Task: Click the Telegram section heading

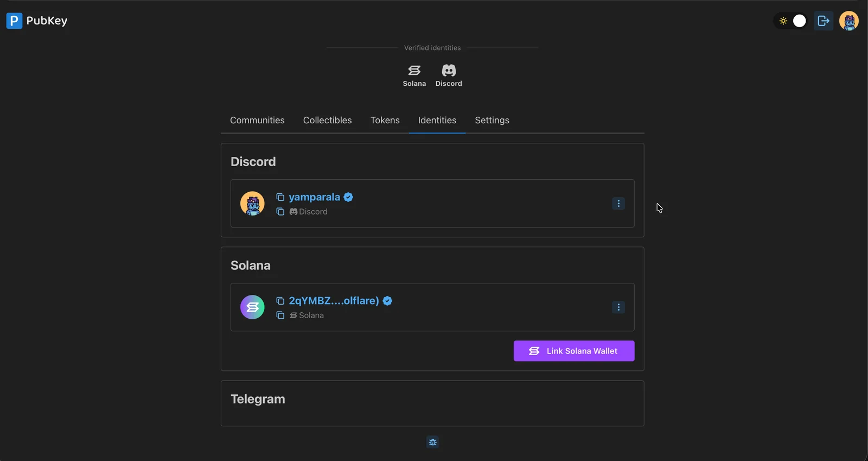Action: coord(258,399)
